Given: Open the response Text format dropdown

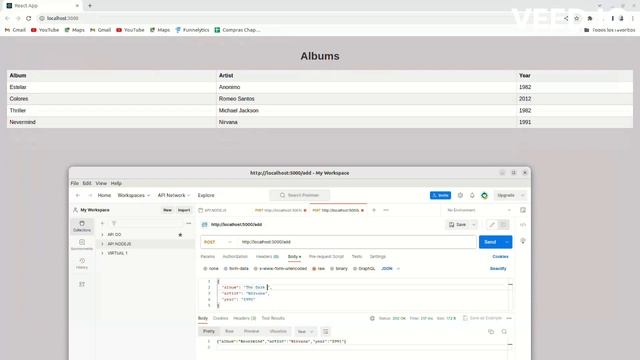Looking at the screenshot, I should (x=305, y=331).
